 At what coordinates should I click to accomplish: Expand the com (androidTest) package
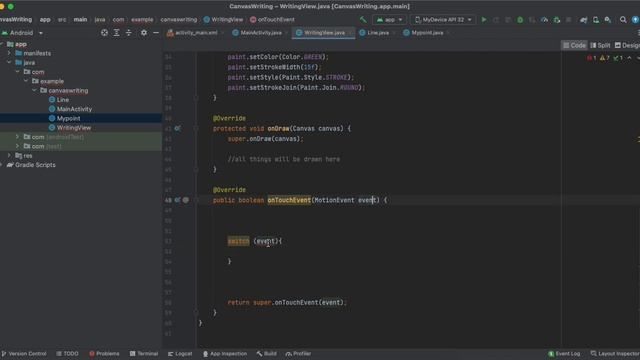(x=17, y=137)
